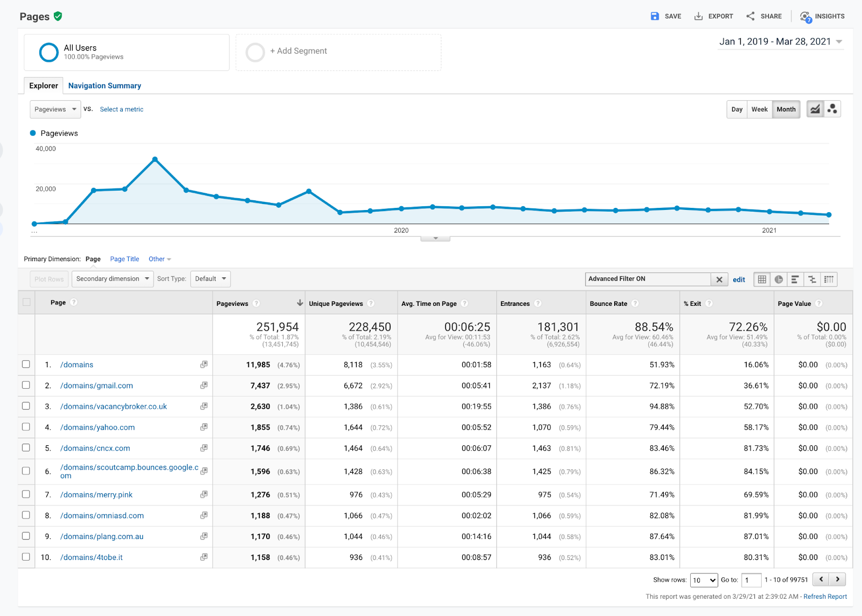
Task: Expand the Other primary dimension menu
Action: tap(159, 259)
